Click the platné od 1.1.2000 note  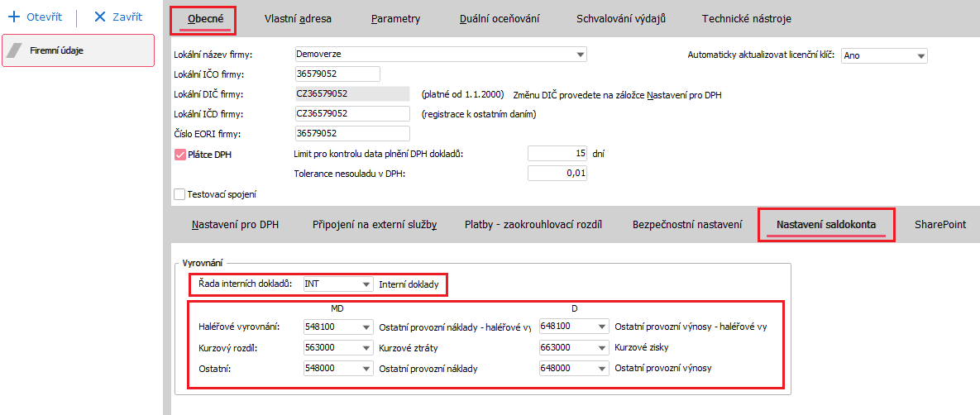coord(462,95)
